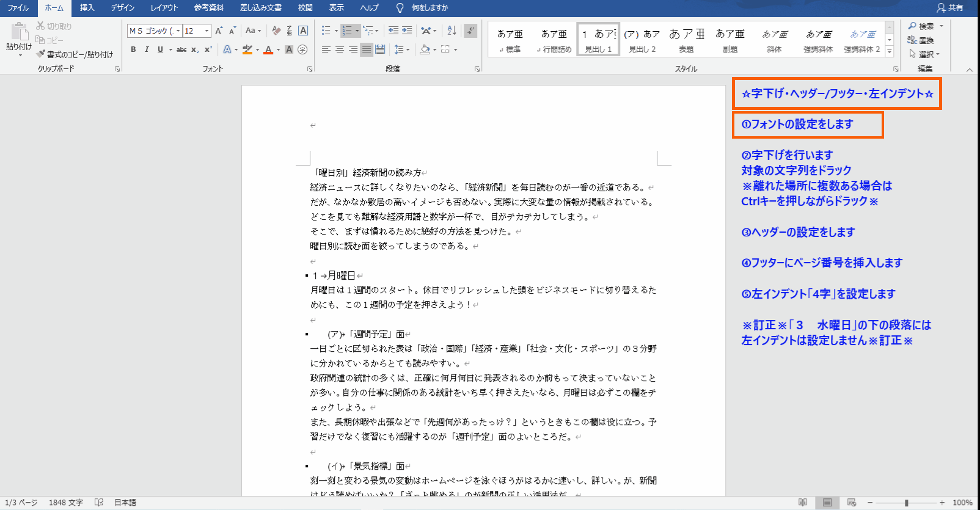Click the Clear All Formatting eraser icon
Viewport: 980px width, 510px height.
click(x=276, y=31)
